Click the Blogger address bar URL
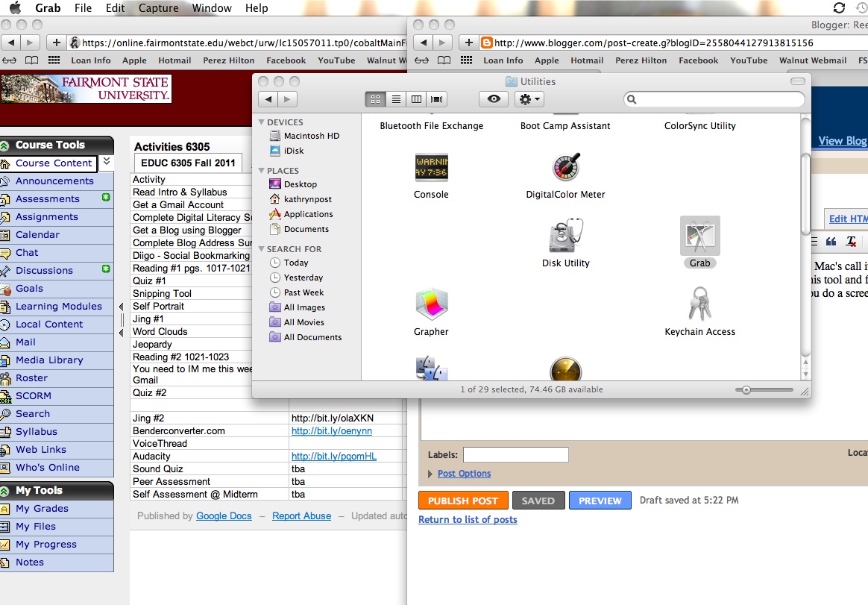868x605 pixels. pyautogui.click(x=653, y=43)
